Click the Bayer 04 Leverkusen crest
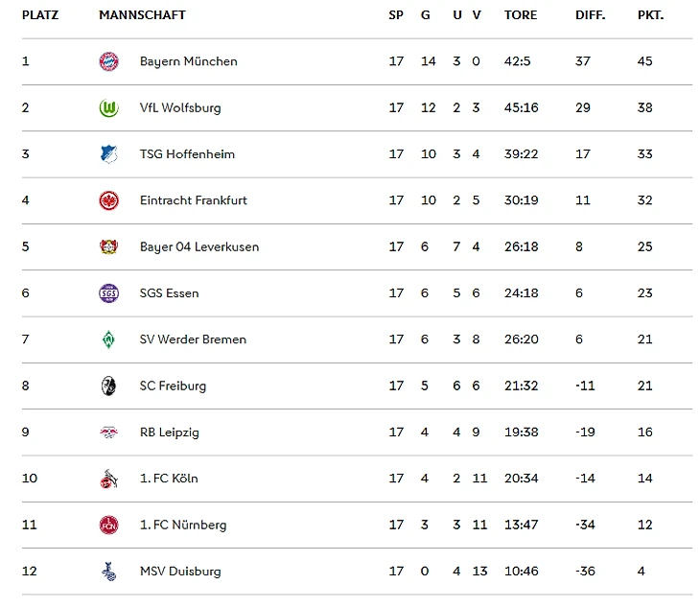 coord(108,246)
